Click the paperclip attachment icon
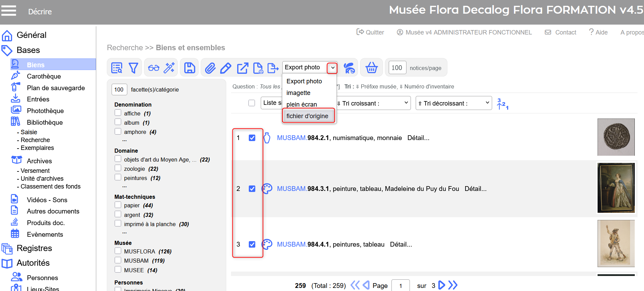Screen dimensions: 644x291 coord(210,68)
